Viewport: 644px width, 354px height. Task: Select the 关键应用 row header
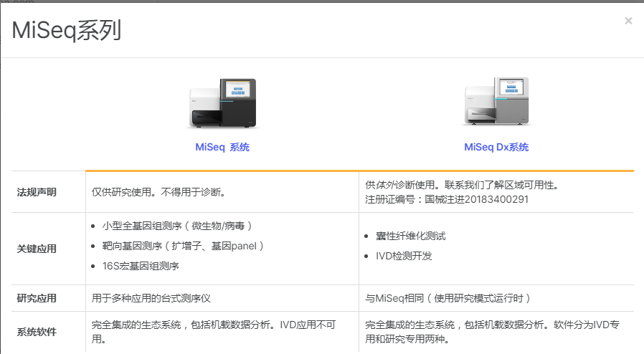(37, 249)
